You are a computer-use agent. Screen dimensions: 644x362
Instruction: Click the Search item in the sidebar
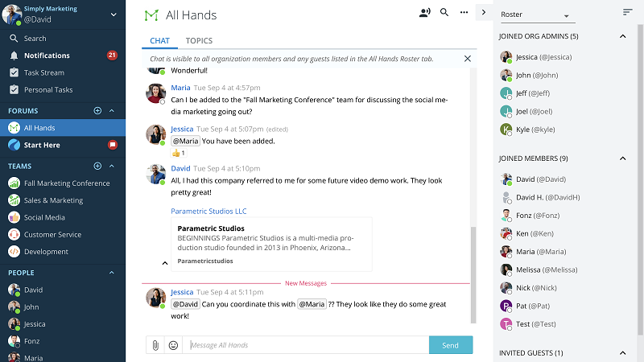pos(63,38)
